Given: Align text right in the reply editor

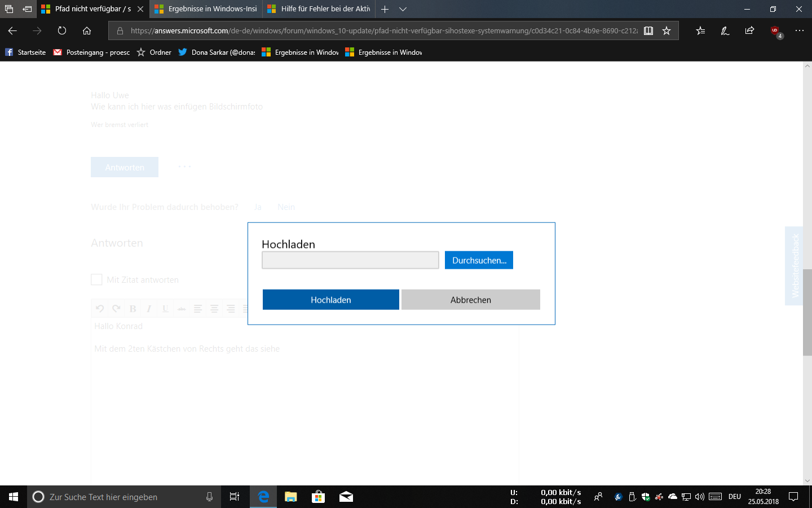Looking at the screenshot, I should pos(231,308).
